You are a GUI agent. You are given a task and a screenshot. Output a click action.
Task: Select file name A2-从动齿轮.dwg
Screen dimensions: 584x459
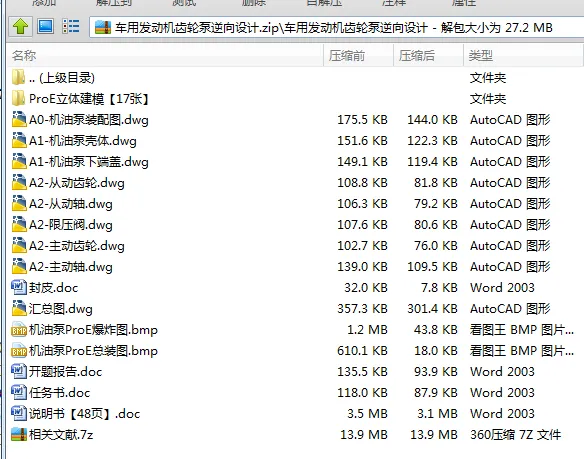77,183
